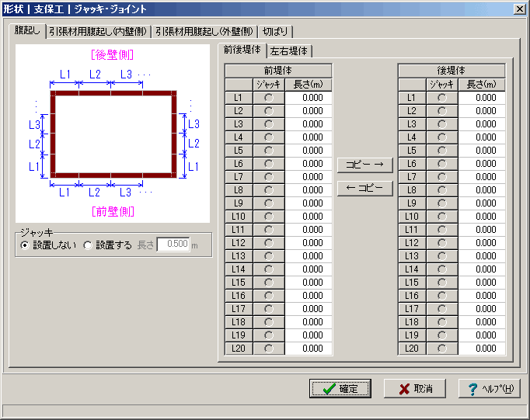
Task: Open the 引張材用腹起し(内壁側) tab
Action: click(x=98, y=32)
